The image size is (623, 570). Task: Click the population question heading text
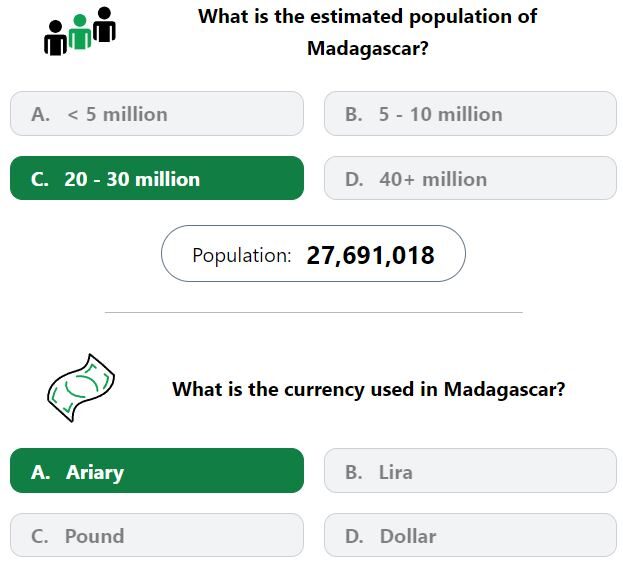[x=368, y=33]
